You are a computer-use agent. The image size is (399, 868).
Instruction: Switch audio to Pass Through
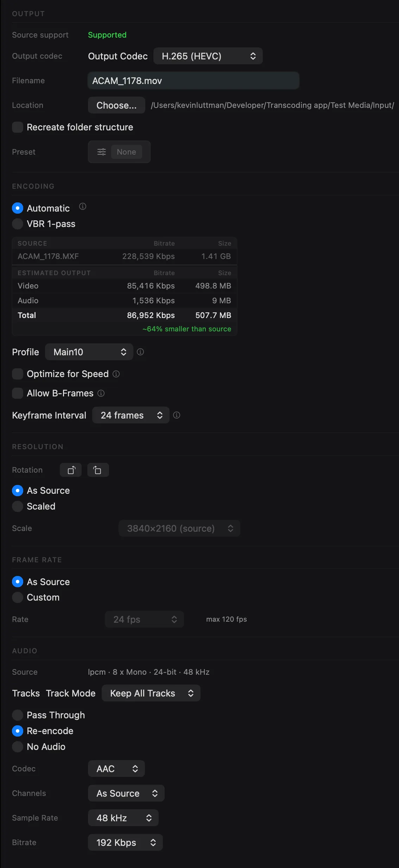click(x=18, y=715)
